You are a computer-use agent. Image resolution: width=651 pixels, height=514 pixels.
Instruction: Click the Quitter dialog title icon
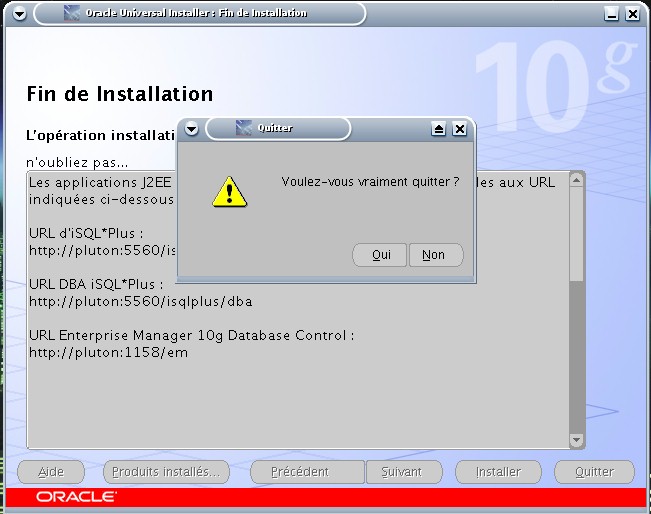pyautogui.click(x=244, y=128)
